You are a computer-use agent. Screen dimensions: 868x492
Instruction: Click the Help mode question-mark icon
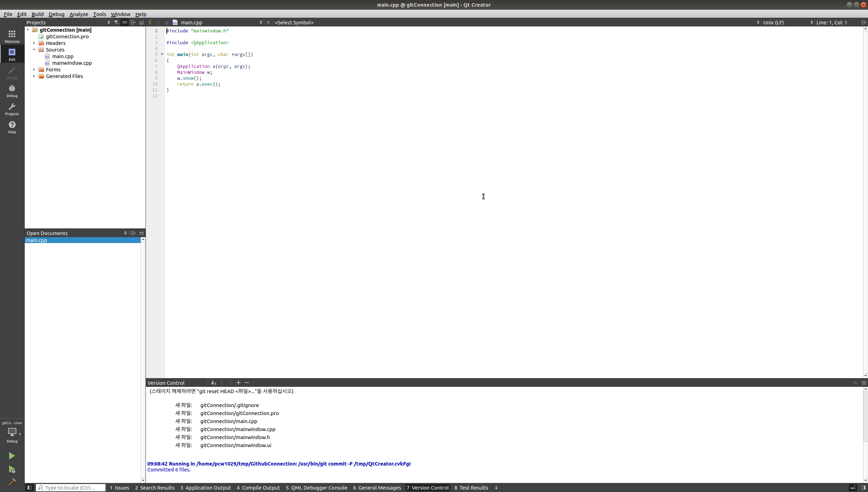click(12, 127)
